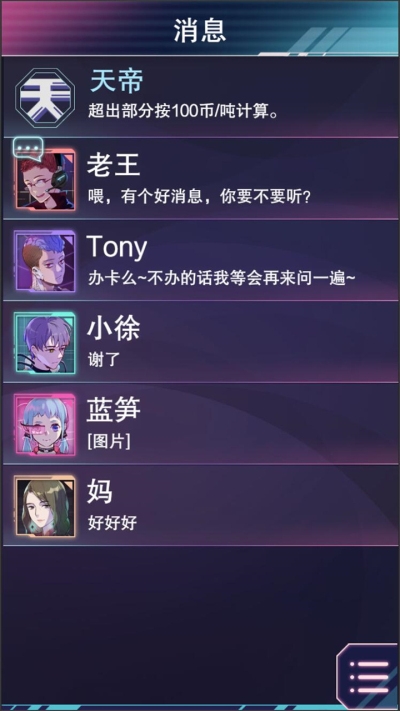The width and height of the screenshot is (400, 711).
Task: Select the Tony contact name
Action: click(117, 248)
